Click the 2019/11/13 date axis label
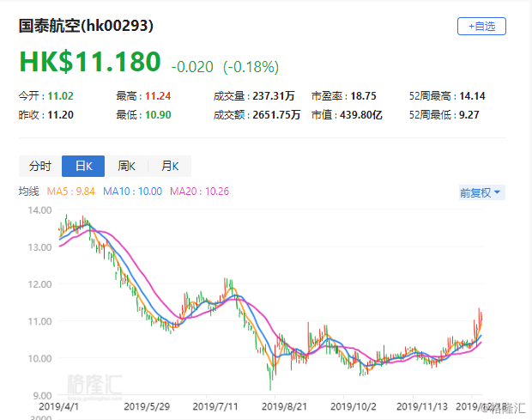Viewport: 532px width, 420px height. click(x=422, y=406)
